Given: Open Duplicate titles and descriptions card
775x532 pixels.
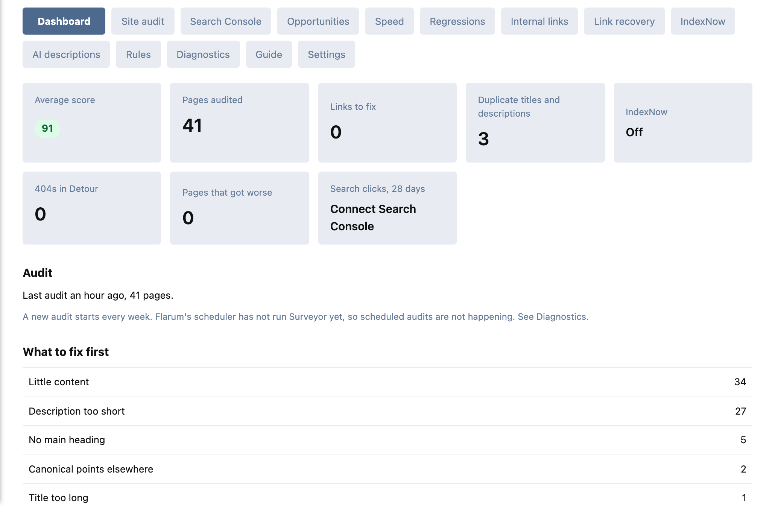Looking at the screenshot, I should (535, 123).
